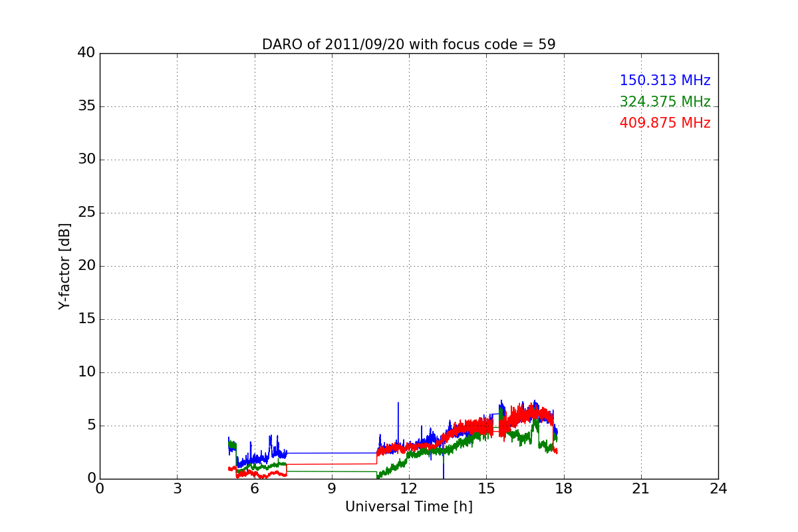Click x-axis tick label 3
Image resolution: width=798 pixels, height=532 pixels.
pos(177,488)
